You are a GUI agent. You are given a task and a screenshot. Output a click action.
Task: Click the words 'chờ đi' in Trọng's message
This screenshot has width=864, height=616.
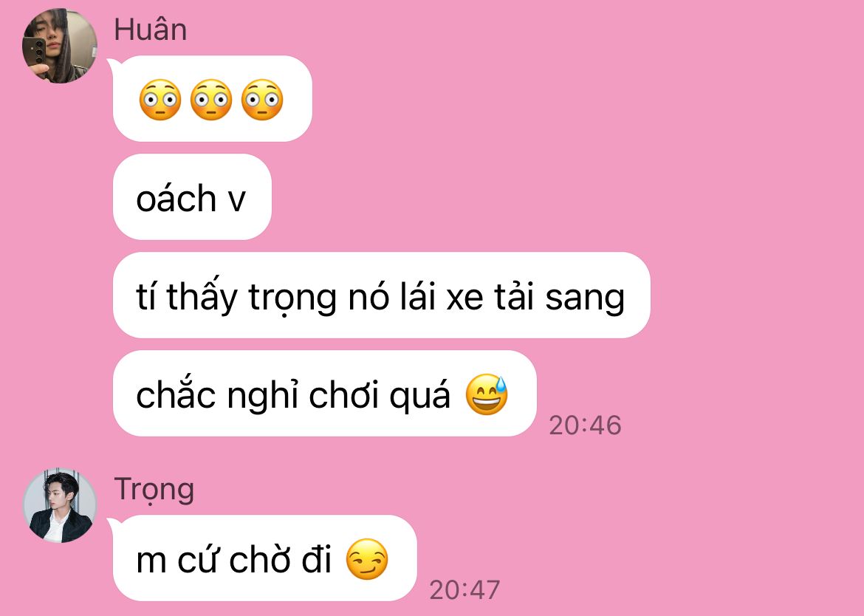point(280,559)
